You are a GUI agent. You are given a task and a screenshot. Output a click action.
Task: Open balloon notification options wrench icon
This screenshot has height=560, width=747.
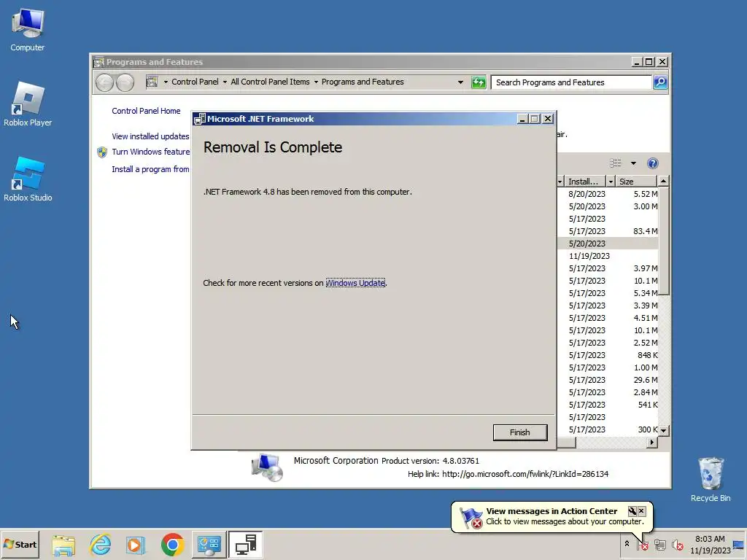[x=632, y=511]
